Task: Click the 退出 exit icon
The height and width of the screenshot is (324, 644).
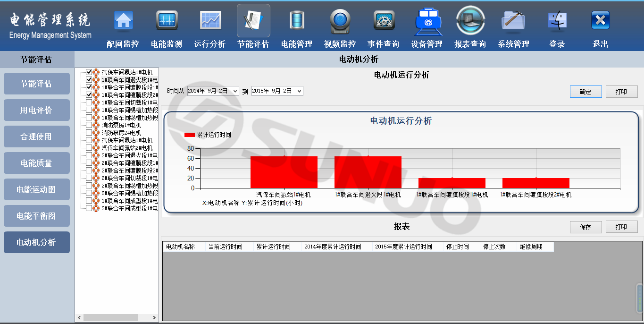Action: click(600, 21)
